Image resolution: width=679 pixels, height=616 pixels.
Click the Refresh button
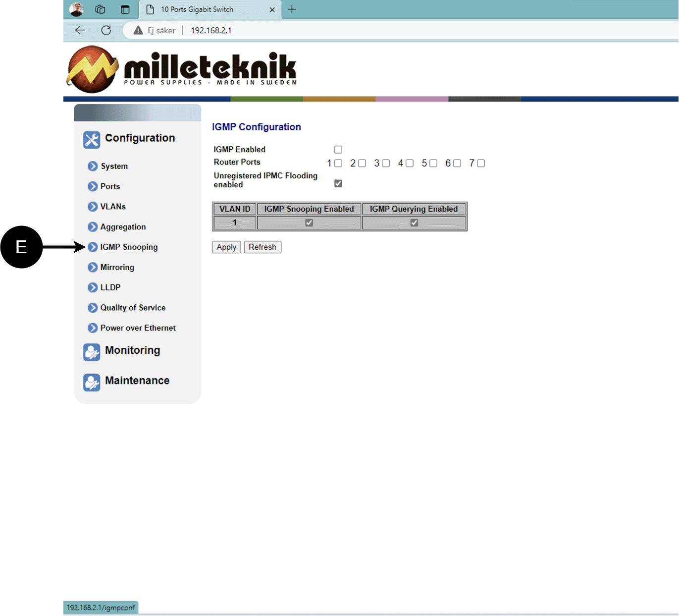tap(262, 247)
